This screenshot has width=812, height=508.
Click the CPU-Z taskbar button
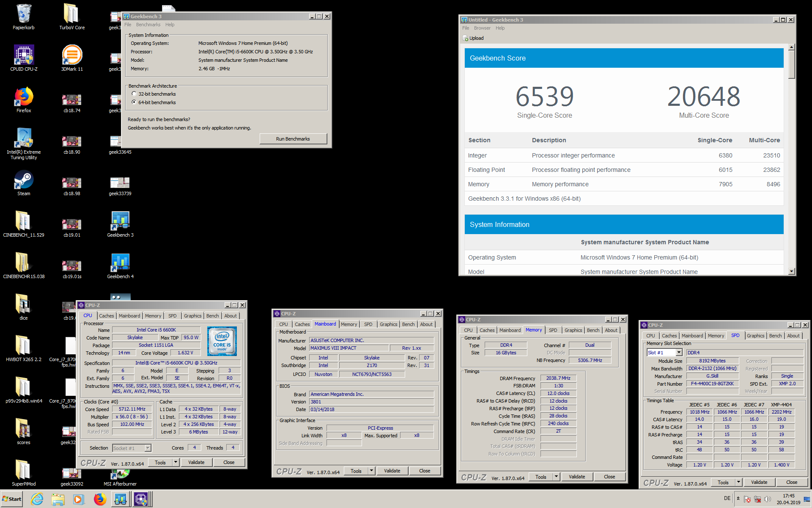141,499
